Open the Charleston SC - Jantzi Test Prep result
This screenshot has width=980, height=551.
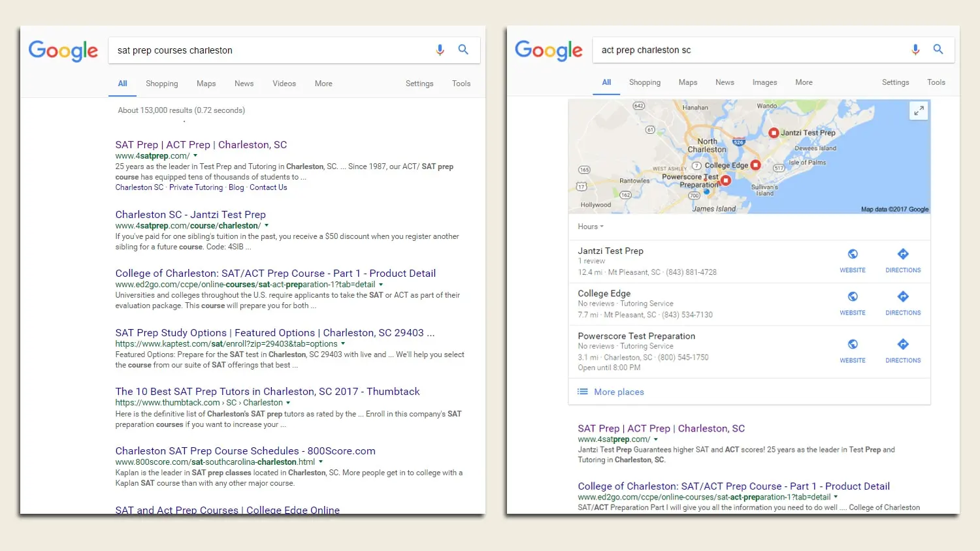191,215
